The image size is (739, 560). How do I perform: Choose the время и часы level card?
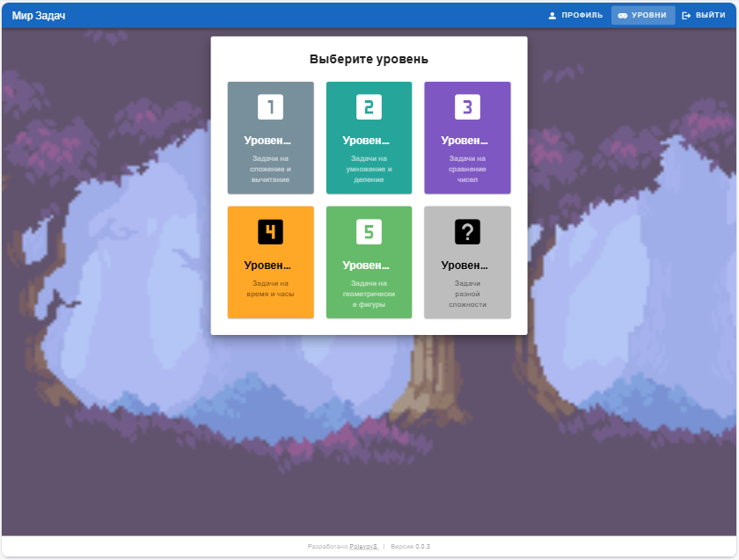(271, 262)
